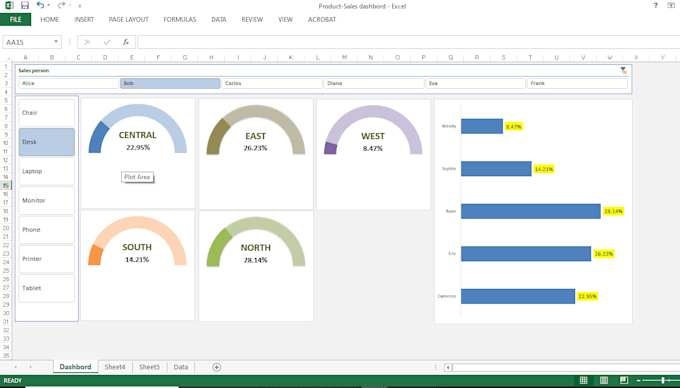Image resolution: width=680 pixels, height=388 pixels.
Task: Select Tablet in product slicer
Action: pos(46,288)
